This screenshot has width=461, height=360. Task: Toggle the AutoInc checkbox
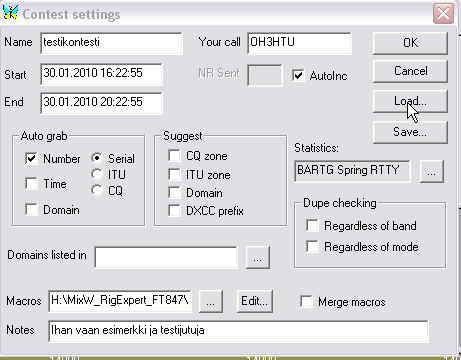pos(298,75)
